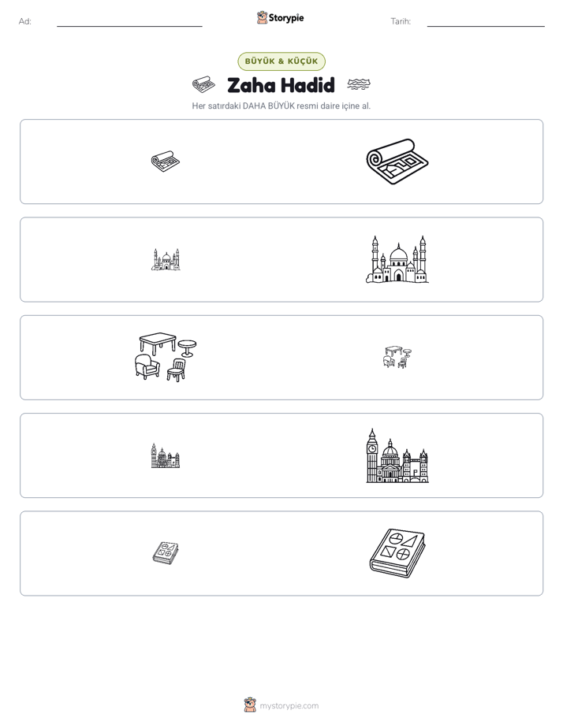Select the large London skyline drawing

pyautogui.click(x=397, y=455)
